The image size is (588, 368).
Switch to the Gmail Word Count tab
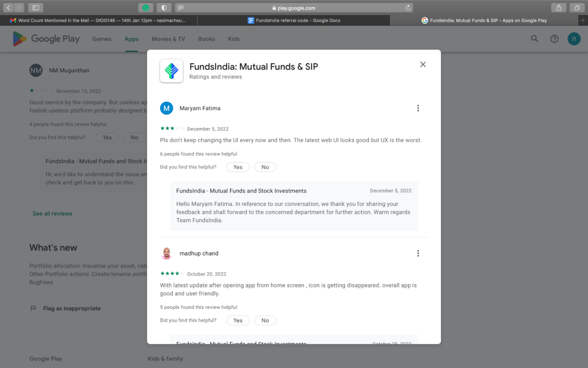click(x=98, y=21)
